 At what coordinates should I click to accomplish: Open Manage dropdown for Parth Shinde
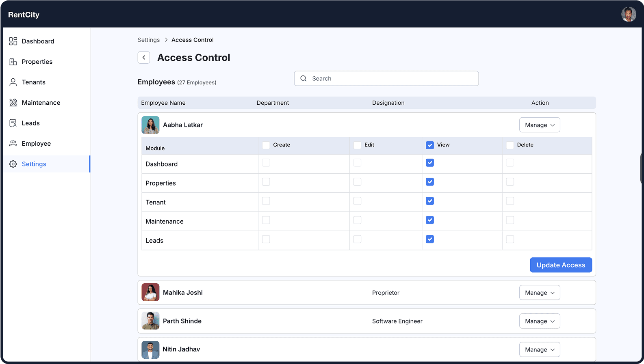point(539,321)
